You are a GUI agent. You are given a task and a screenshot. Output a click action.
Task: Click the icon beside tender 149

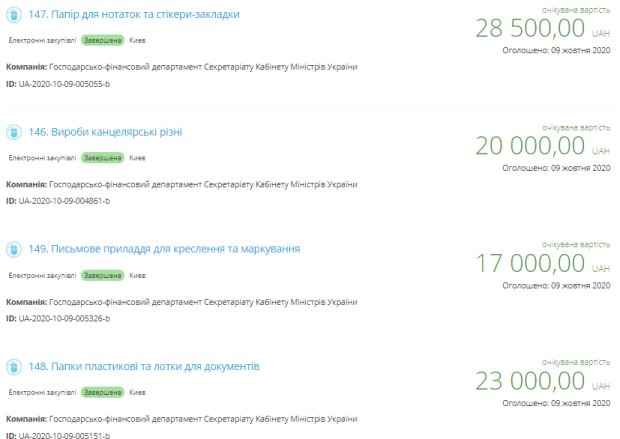[15, 249]
